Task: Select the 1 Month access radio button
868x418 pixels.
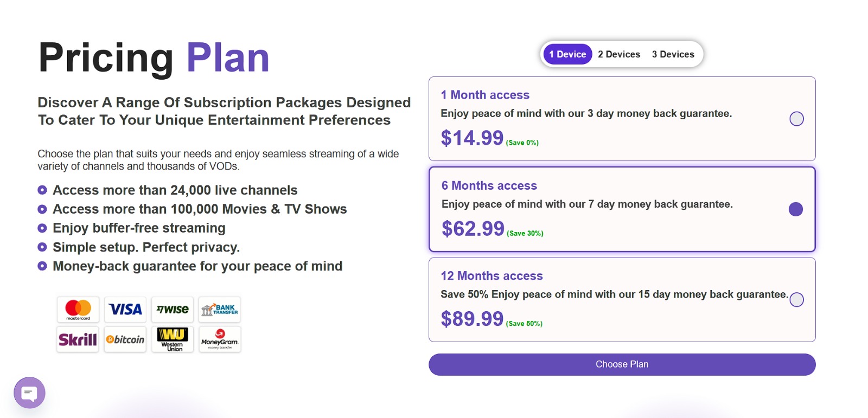Action: tap(796, 119)
